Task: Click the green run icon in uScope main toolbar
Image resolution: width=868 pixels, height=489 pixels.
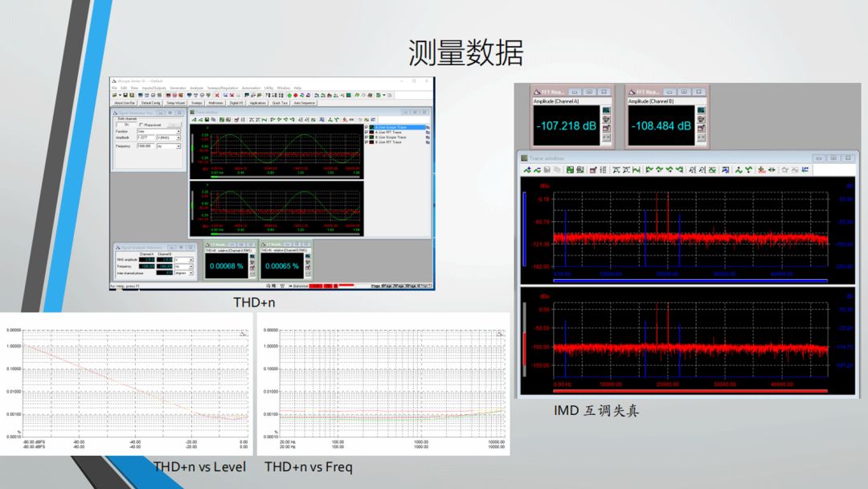Action: tap(289, 95)
